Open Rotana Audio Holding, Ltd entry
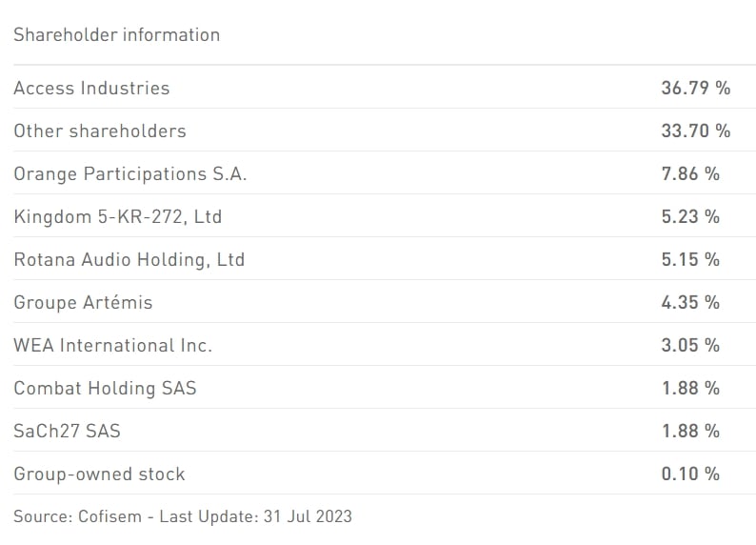 coord(129,260)
